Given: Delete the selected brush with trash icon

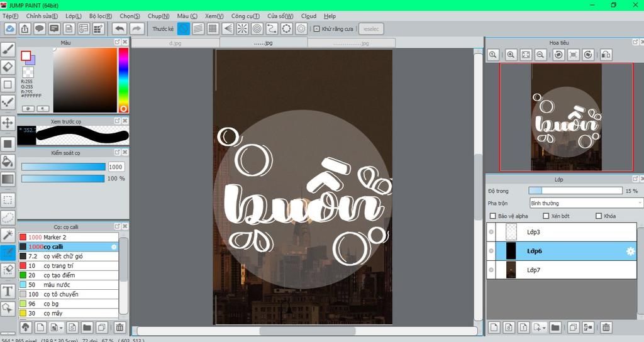Looking at the screenshot, I should tap(119, 327).
